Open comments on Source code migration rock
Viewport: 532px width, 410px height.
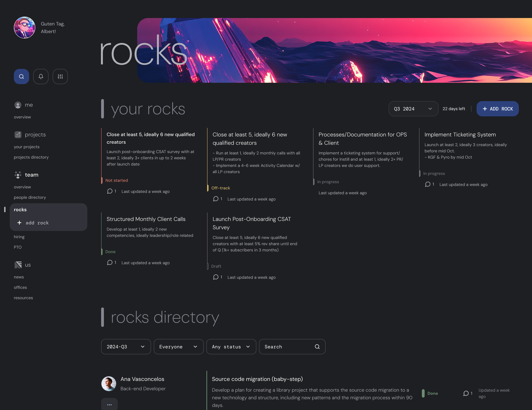[466, 393]
